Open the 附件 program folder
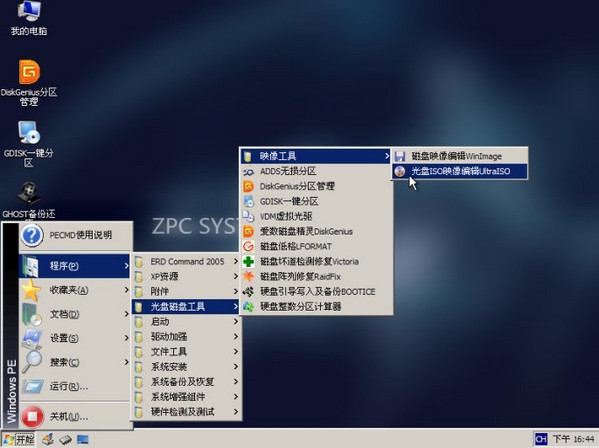599x448 pixels. click(186, 291)
